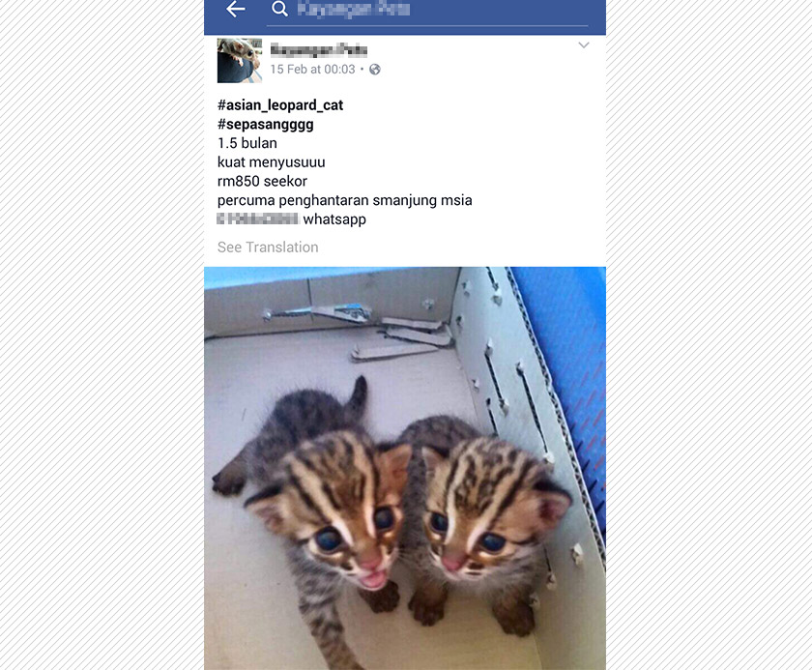Focus the blurred search text field
The height and width of the screenshot is (670, 812).
tap(427, 10)
